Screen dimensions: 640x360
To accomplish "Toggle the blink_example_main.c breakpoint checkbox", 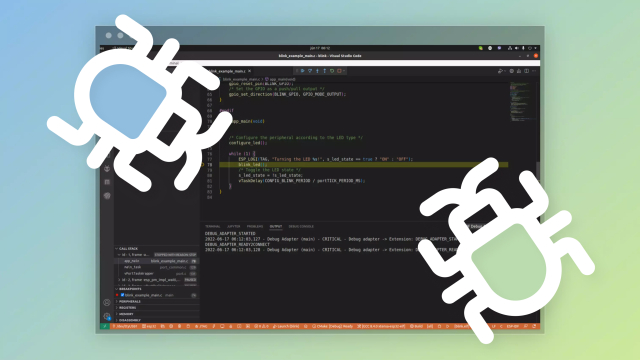I will pyautogui.click(x=122, y=295).
